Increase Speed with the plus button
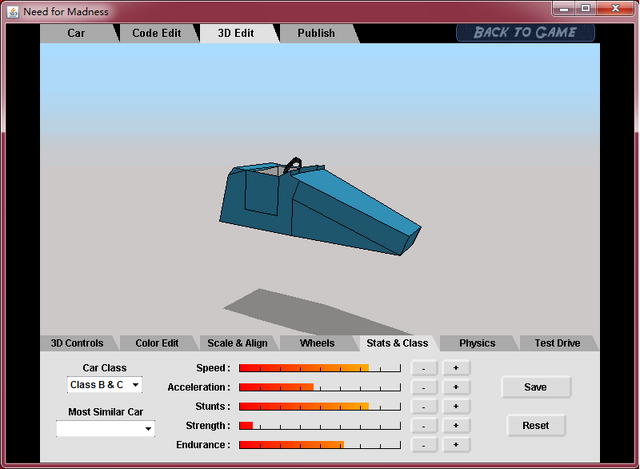Image resolution: width=640 pixels, height=469 pixels. [x=456, y=368]
